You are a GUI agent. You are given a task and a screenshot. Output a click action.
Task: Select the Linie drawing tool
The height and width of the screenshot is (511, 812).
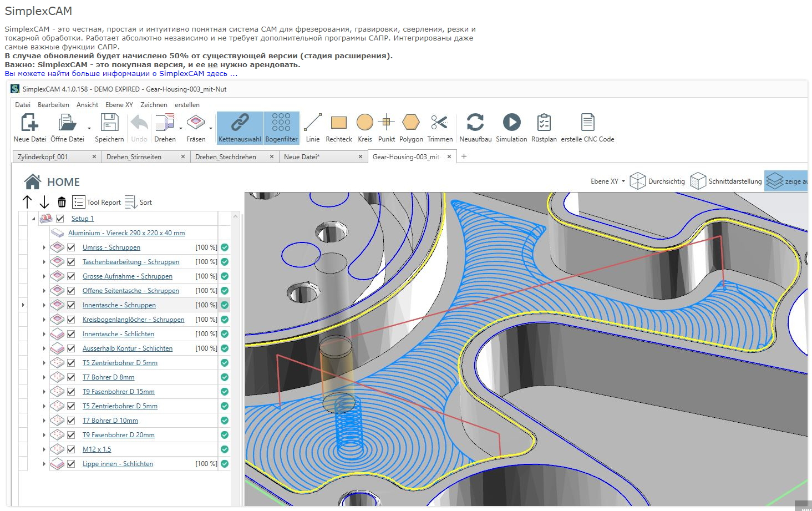(313, 128)
